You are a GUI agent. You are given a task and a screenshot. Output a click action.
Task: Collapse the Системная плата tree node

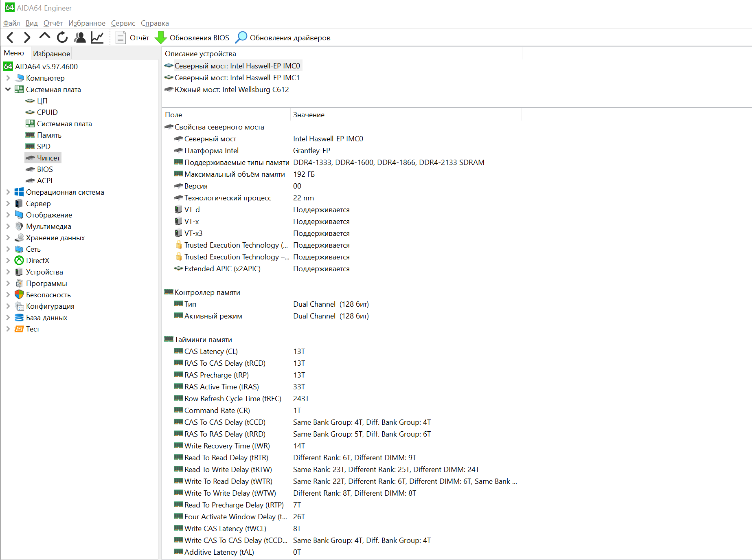click(8, 89)
